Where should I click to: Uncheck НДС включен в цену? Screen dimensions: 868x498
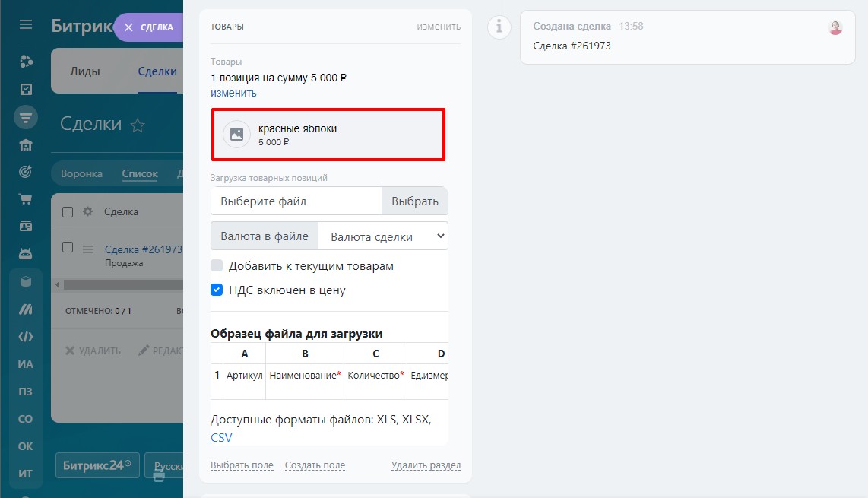pyautogui.click(x=217, y=290)
